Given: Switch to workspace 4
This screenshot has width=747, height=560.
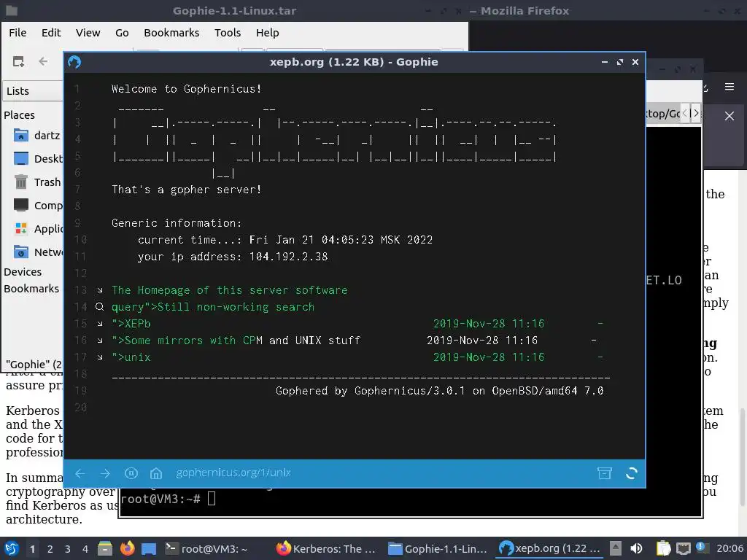Looking at the screenshot, I should coord(85,549).
